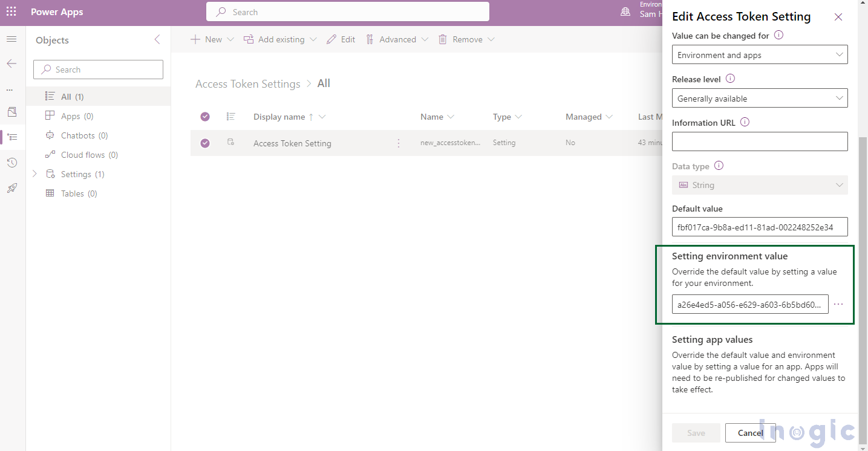
Task: Click the side panel vertical scrollbar
Action: [x=863, y=272]
